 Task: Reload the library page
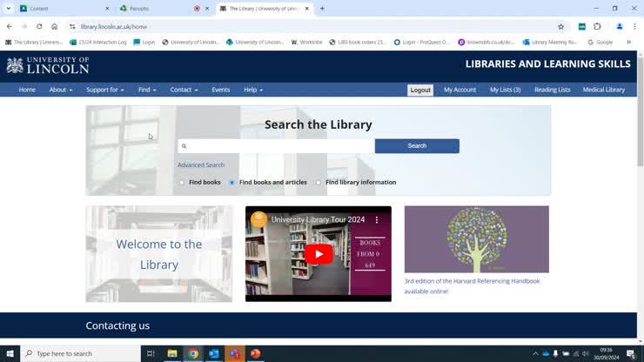tap(39, 27)
